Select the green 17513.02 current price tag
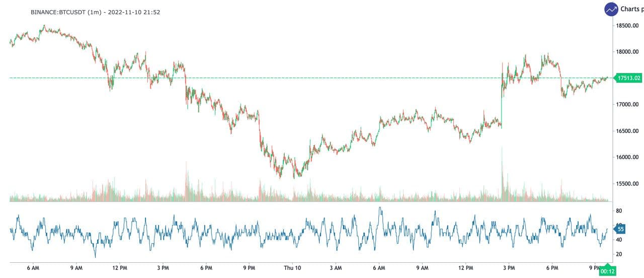 [x=629, y=78]
